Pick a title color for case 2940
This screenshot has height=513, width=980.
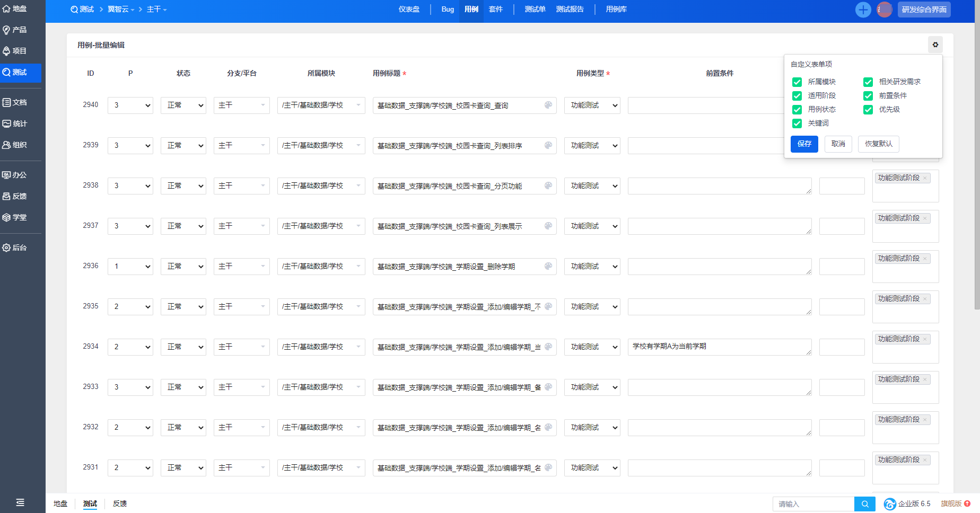click(x=548, y=105)
